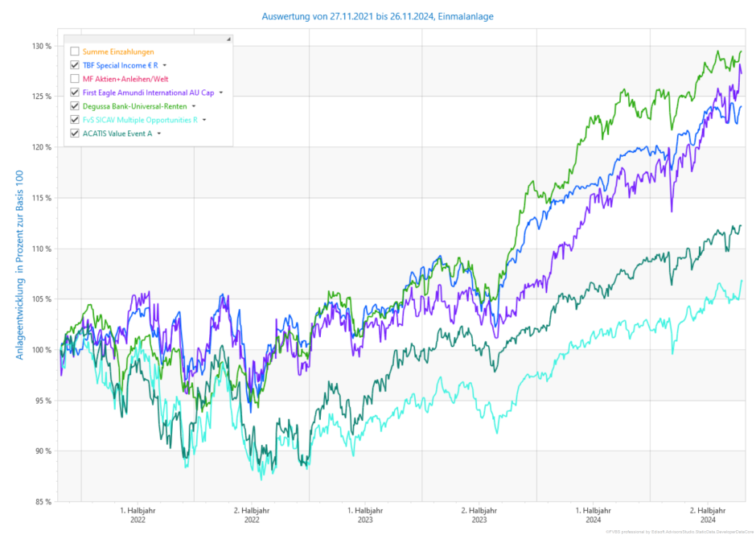756x535 pixels.
Task: Click the 130 % label on the y-axis
Action: pos(42,46)
